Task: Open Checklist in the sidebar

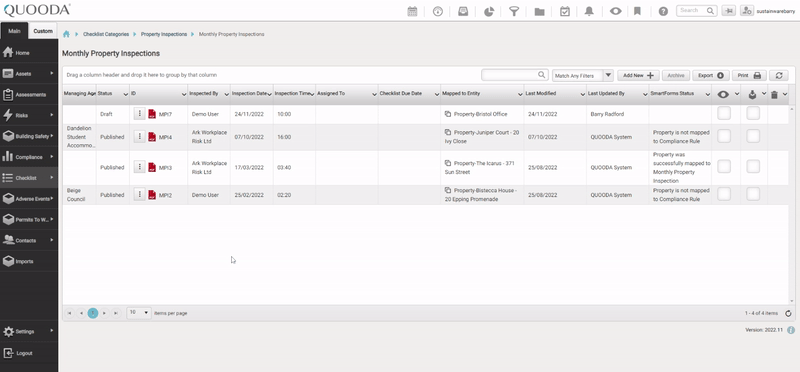Action: click(x=29, y=178)
